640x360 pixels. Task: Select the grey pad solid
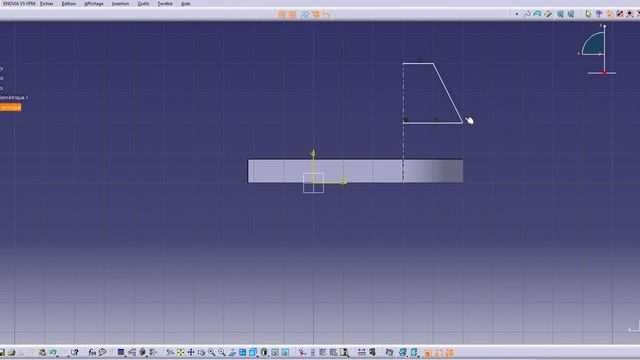coord(355,171)
